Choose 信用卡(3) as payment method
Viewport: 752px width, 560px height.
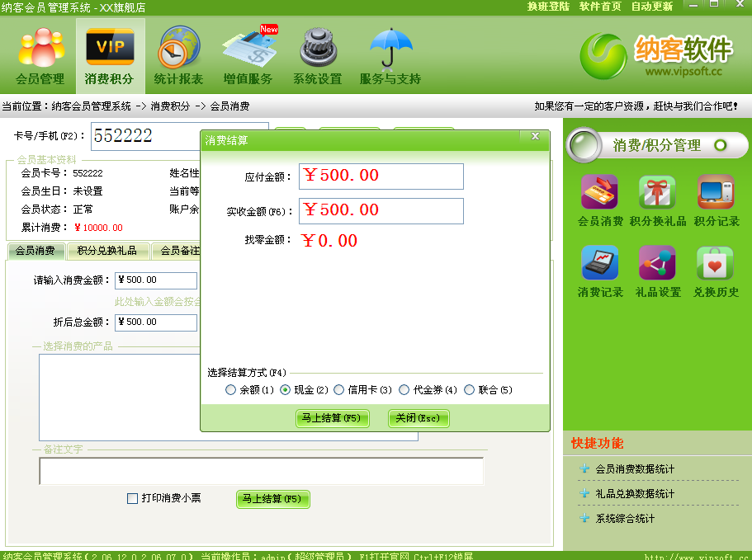(x=338, y=390)
